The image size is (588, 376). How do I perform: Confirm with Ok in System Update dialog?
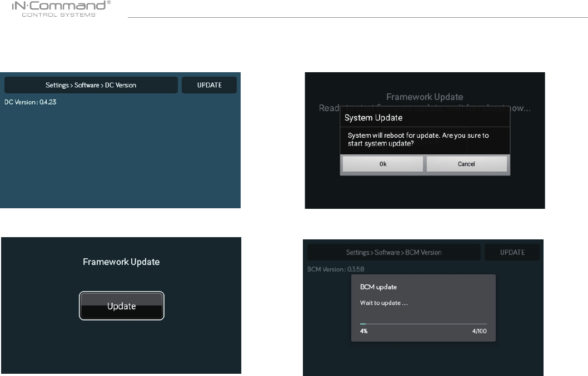383,164
